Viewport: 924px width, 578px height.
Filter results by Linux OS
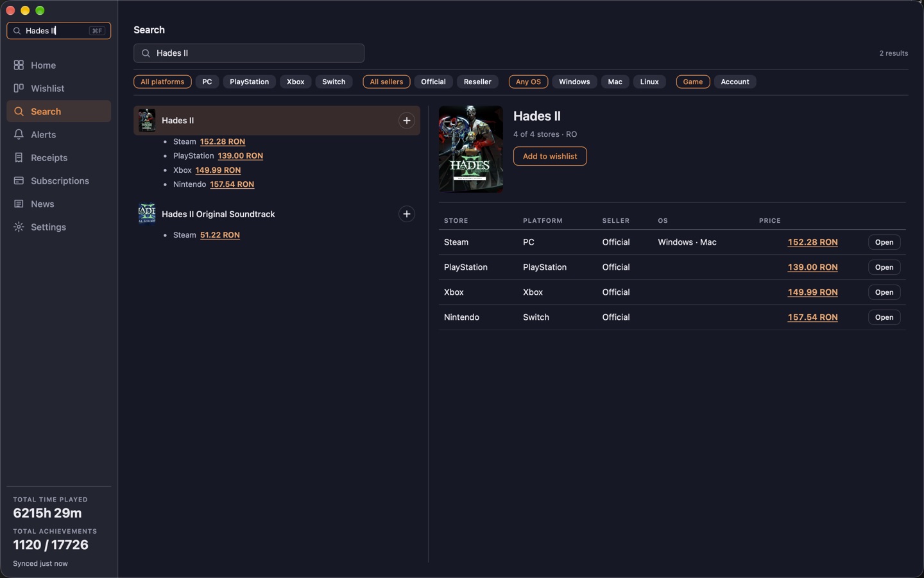(x=649, y=82)
